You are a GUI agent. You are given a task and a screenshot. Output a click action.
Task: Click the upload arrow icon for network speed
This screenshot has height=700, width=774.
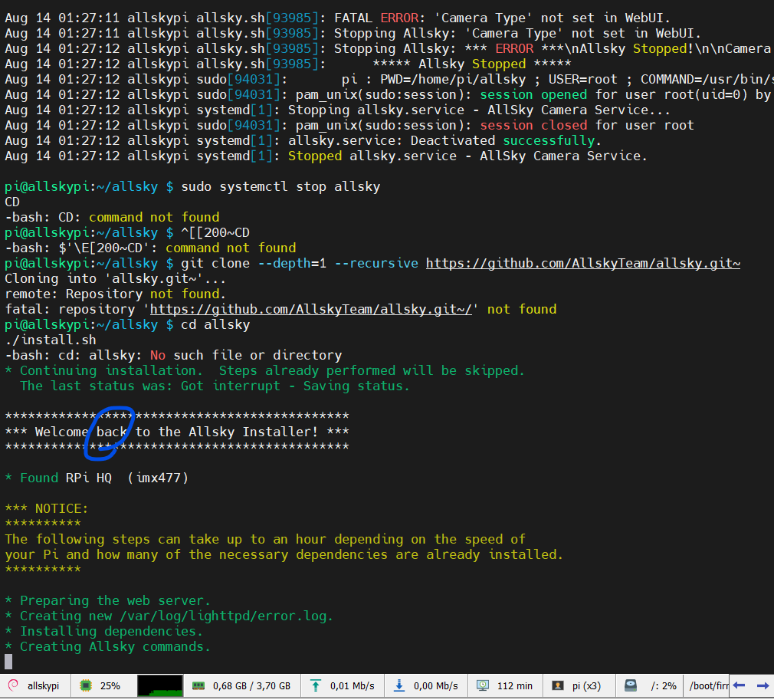[x=316, y=685]
